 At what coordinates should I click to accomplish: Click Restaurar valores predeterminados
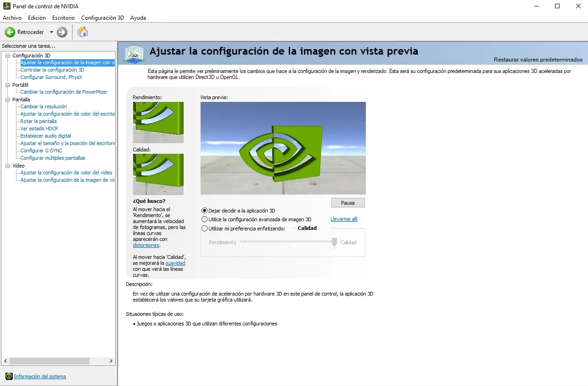click(538, 60)
